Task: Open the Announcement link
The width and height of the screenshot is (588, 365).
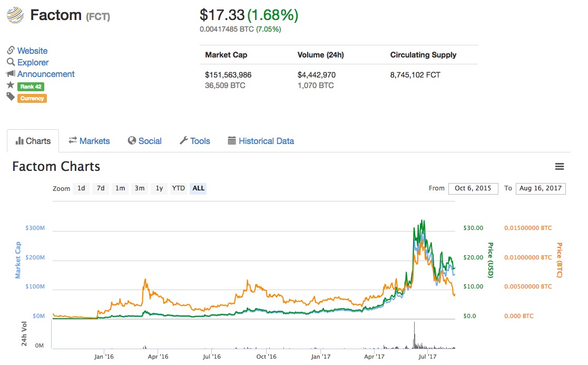Action: [46, 74]
